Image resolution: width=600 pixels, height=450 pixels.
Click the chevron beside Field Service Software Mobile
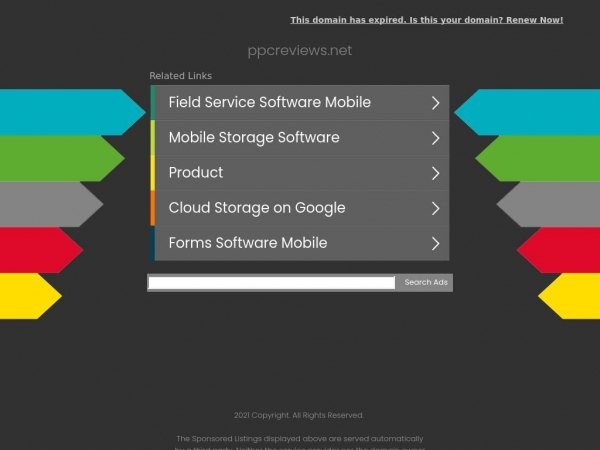[435, 103]
